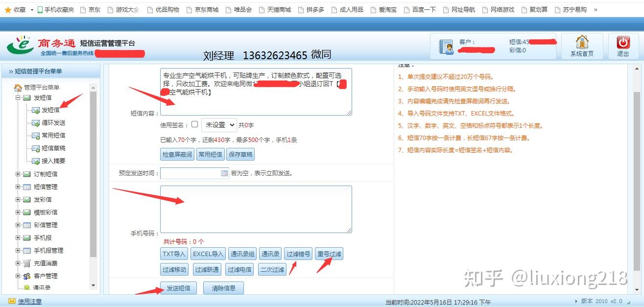Expand the 手机报 tree node
The width and height of the screenshot is (644, 307).
click(18, 238)
